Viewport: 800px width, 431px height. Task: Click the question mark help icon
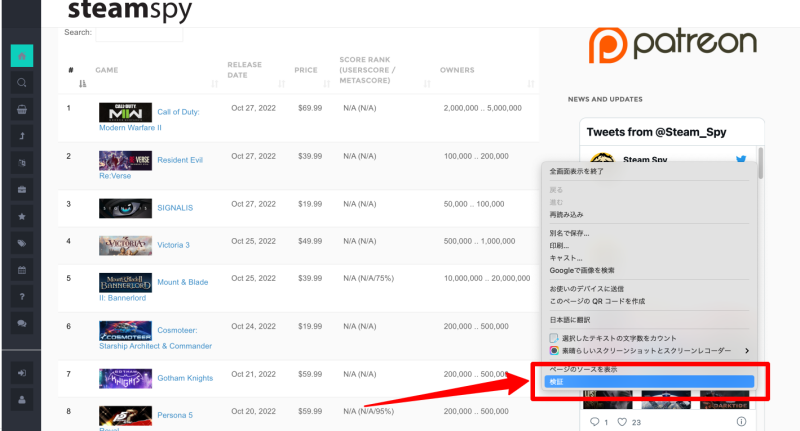(21, 297)
